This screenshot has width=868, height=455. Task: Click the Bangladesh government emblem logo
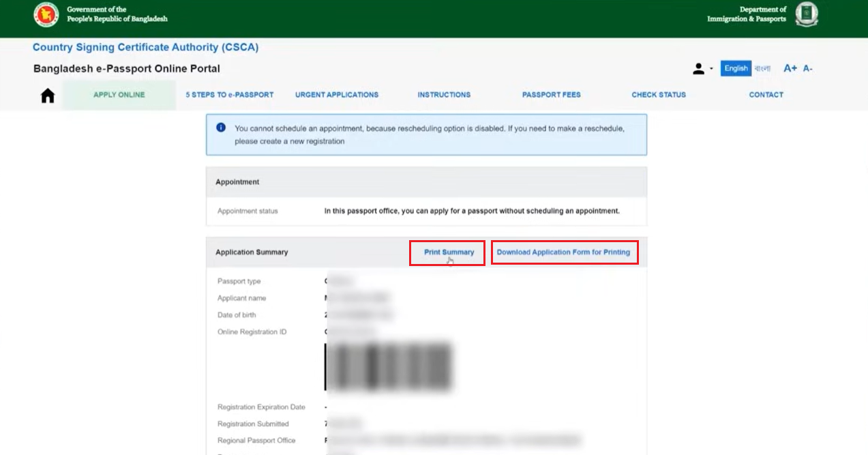[46, 14]
